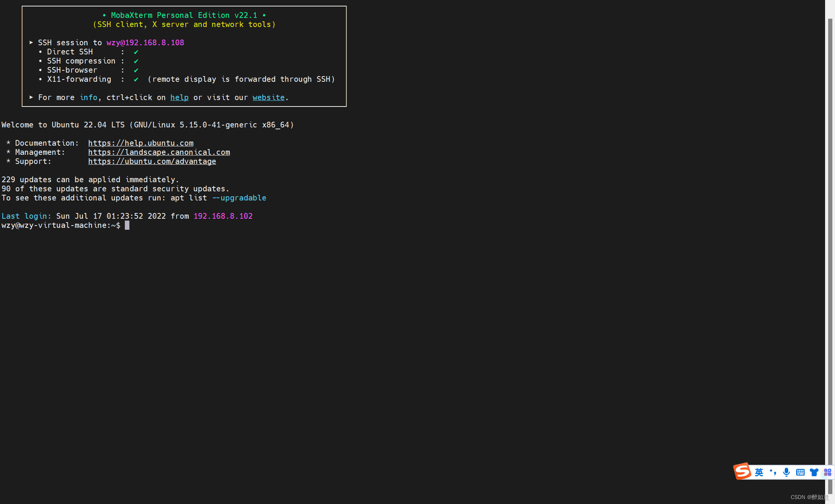
Task: Click the green X11-forwarding checkmark
Action: pyautogui.click(x=136, y=79)
